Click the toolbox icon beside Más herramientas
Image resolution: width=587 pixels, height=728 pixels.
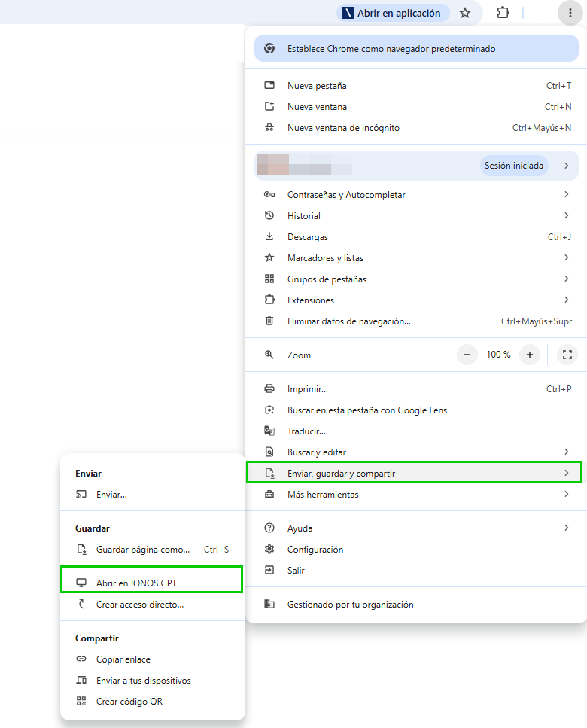coord(269,494)
